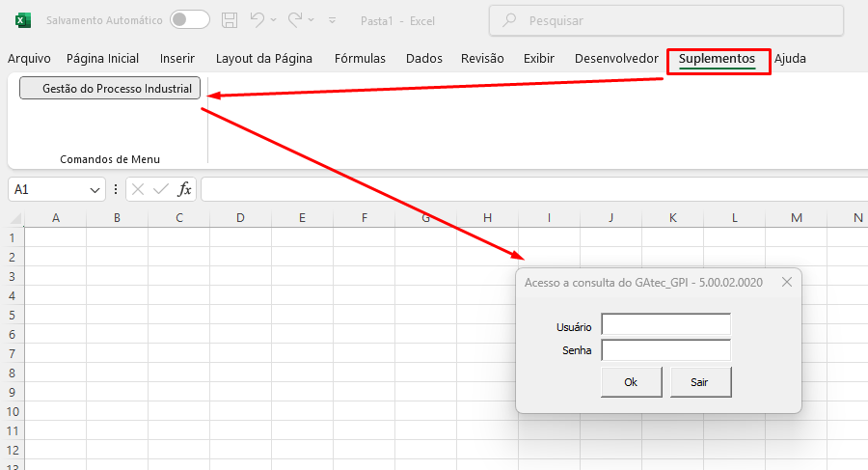Toggle the Salvamento Automático switch

(189, 19)
